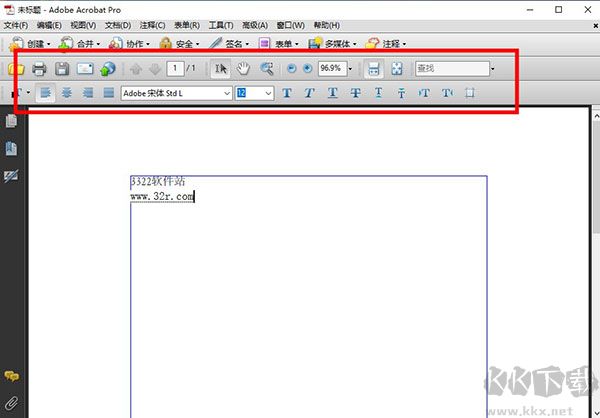The width and height of the screenshot is (600, 418).
Task: Choose the marquee zoom magnifier tool
Action: 267,69
